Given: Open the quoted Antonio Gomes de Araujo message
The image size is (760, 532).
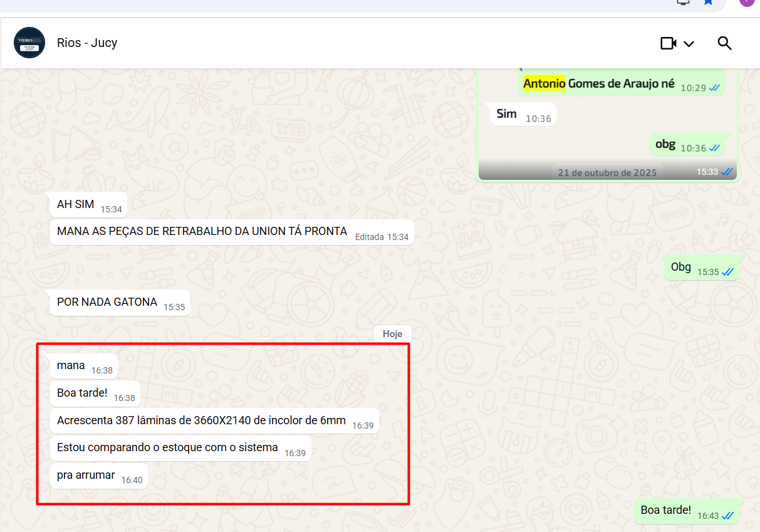Looking at the screenshot, I should click(598, 83).
